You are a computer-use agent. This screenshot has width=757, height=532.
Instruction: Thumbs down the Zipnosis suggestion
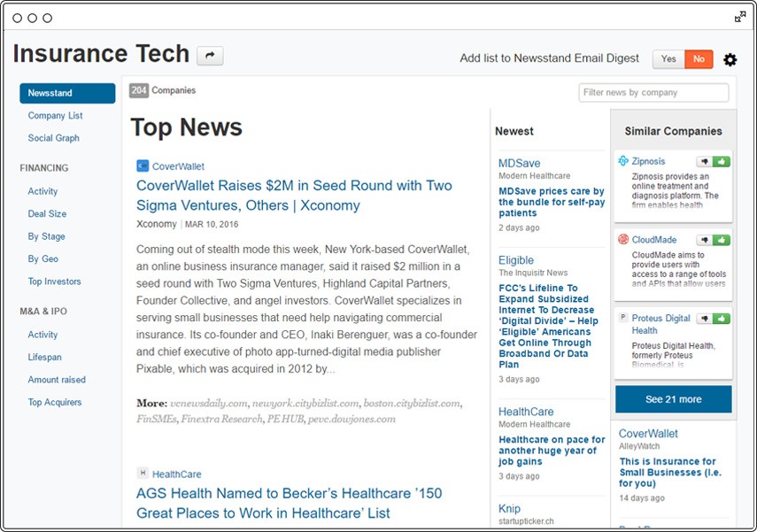[x=705, y=161]
